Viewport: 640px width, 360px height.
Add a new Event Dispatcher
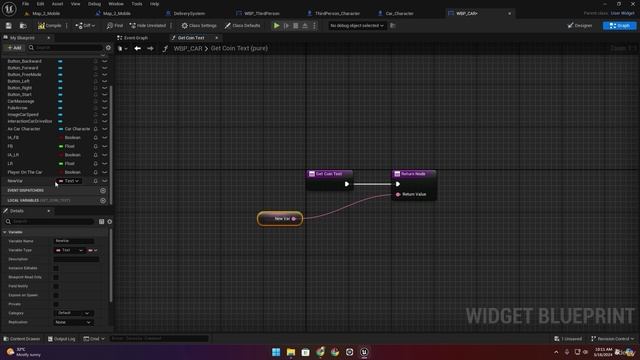(103, 191)
